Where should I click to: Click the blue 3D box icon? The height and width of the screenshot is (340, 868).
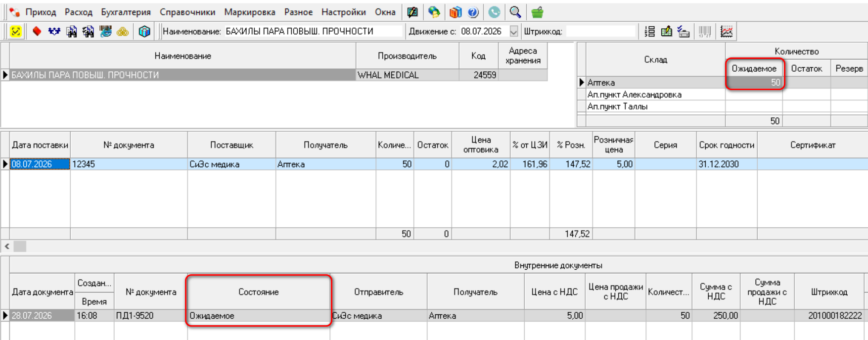(144, 32)
